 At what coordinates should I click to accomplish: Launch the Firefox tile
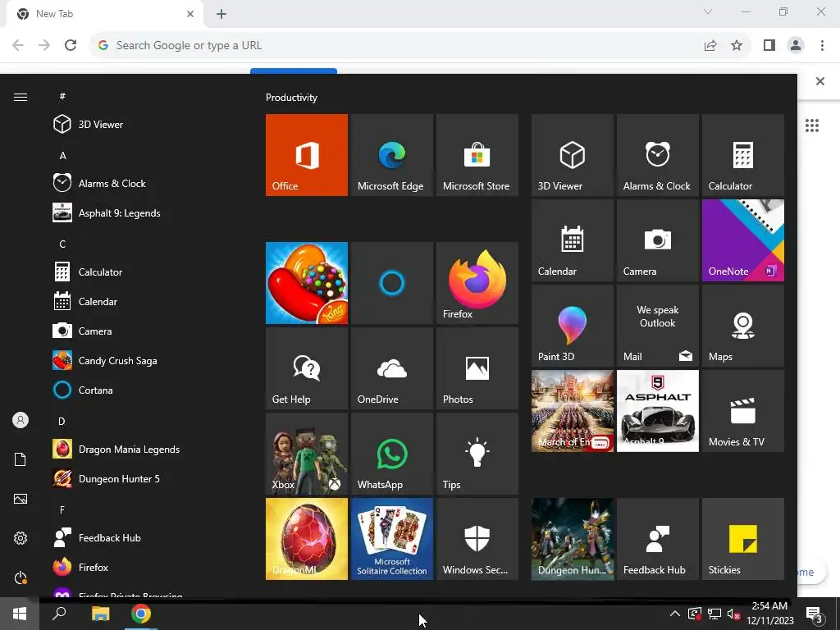click(477, 283)
